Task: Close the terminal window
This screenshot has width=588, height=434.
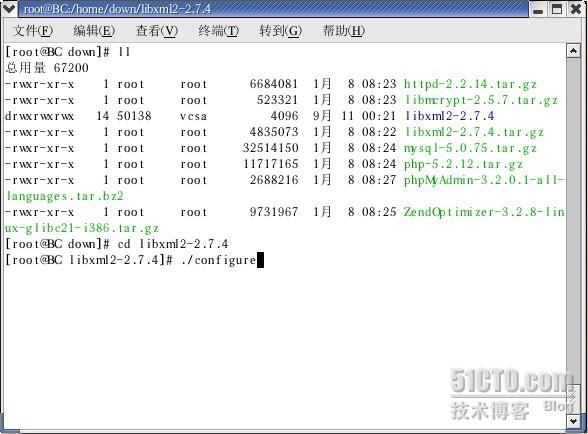Action: (x=576, y=9)
